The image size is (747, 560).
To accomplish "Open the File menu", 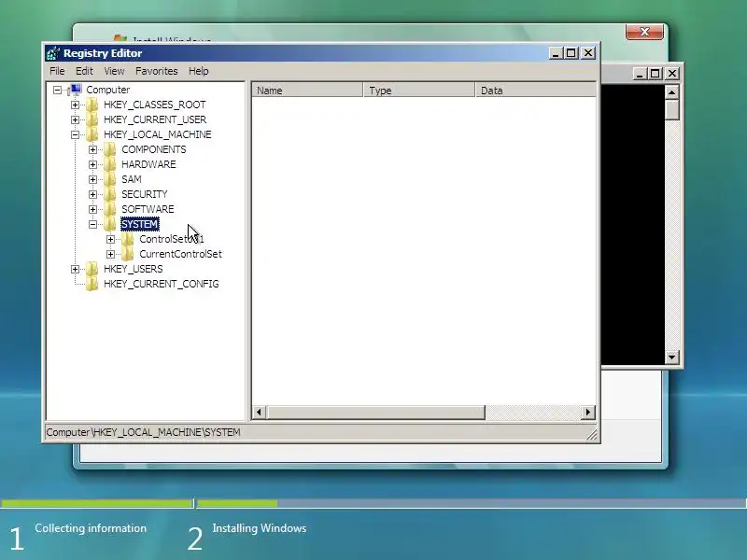I will coord(57,71).
